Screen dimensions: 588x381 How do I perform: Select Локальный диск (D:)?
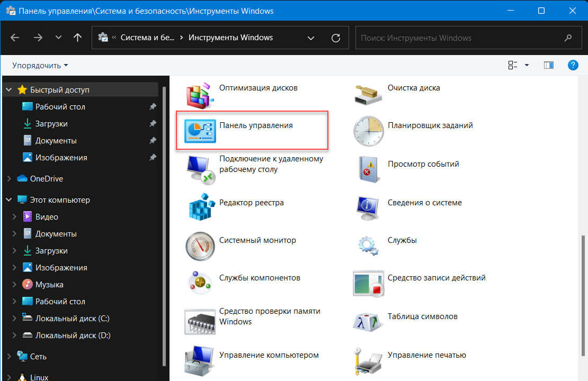(x=73, y=335)
